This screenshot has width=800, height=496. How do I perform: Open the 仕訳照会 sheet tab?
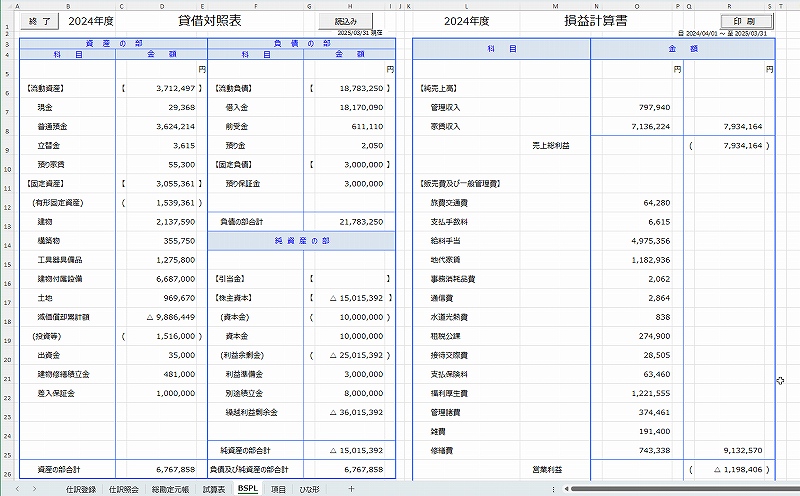124,488
